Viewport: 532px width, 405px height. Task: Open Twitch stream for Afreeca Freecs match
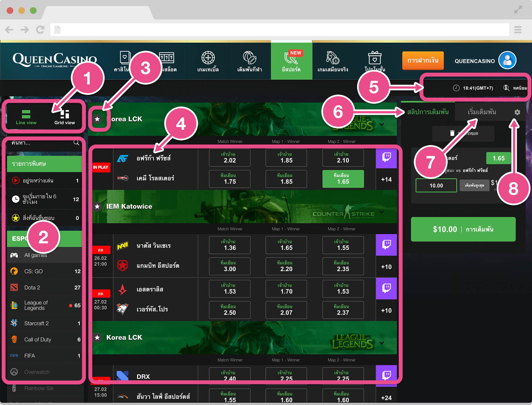point(386,158)
